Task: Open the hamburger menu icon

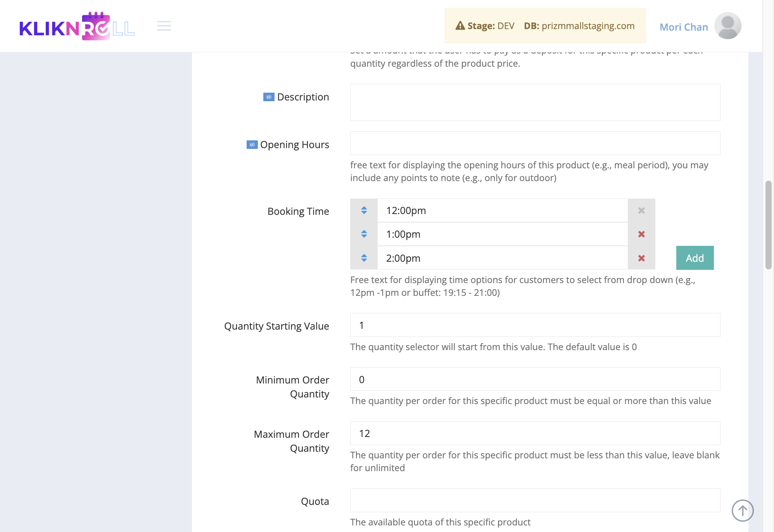Action: pos(164,26)
